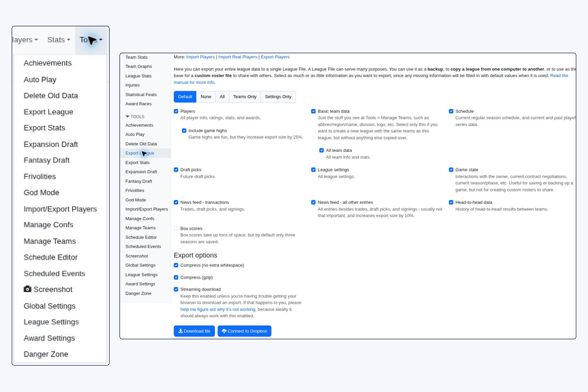Disable Streaming download
The width and height of the screenshot is (588, 392).
click(176, 290)
